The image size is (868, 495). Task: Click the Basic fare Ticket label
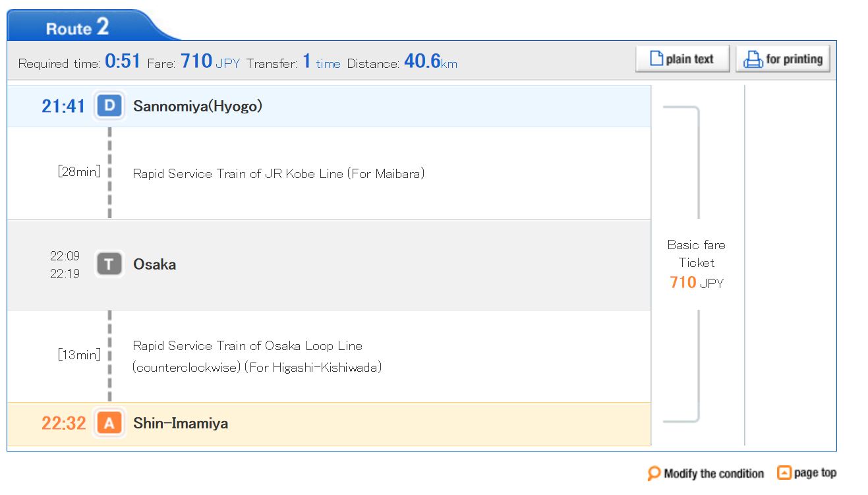pos(697,254)
